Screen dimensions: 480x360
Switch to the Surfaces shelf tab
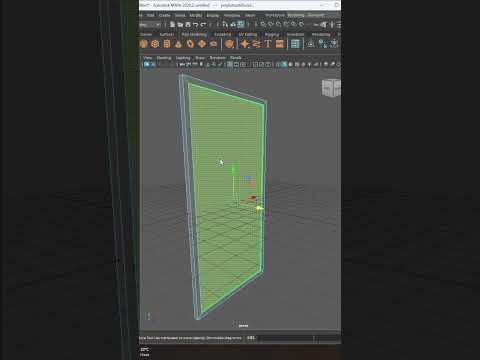point(167,34)
